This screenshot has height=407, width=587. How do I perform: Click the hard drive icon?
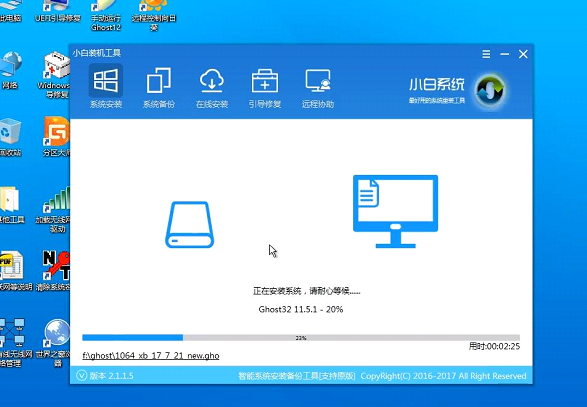tap(189, 225)
